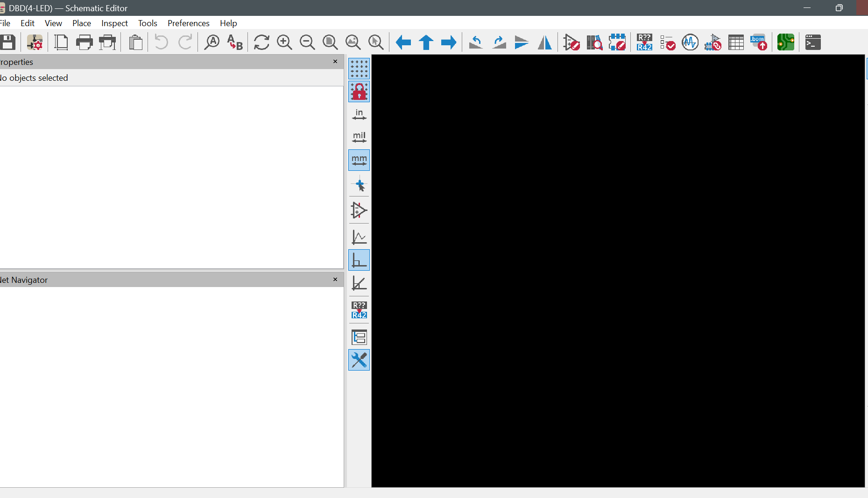This screenshot has height=498, width=868.
Task: Mirror selection horizontally
Action: tap(544, 42)
